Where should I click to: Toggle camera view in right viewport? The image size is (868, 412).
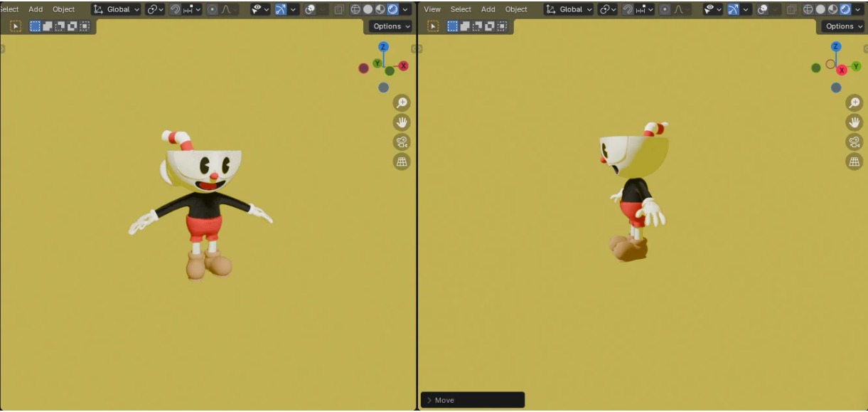click(854, 142)
